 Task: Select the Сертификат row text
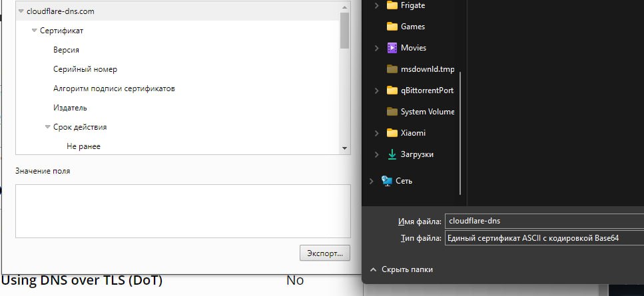coord(62,31)
